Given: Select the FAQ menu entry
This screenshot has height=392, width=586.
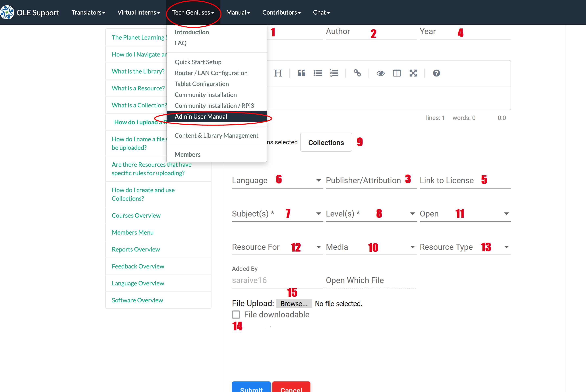Looking at the screenshot, I should coord(217,43).
